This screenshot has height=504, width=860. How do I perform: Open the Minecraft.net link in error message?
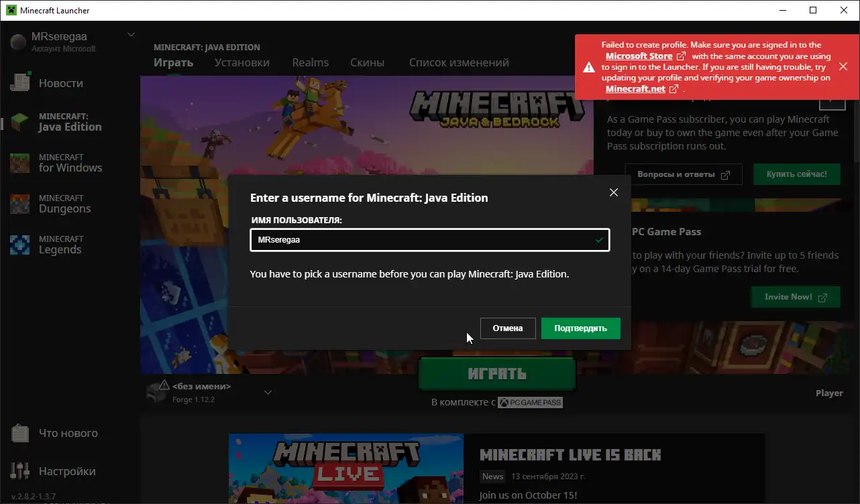point(635,88)
